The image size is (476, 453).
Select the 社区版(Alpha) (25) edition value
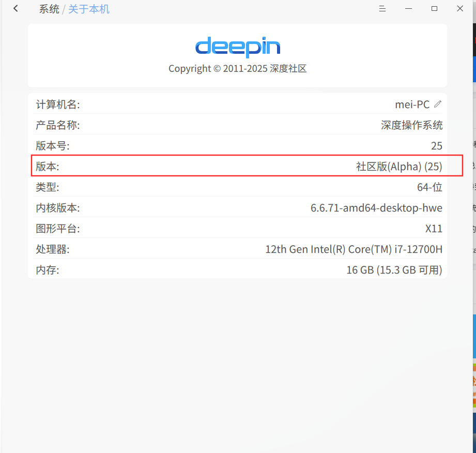point(399,167)
